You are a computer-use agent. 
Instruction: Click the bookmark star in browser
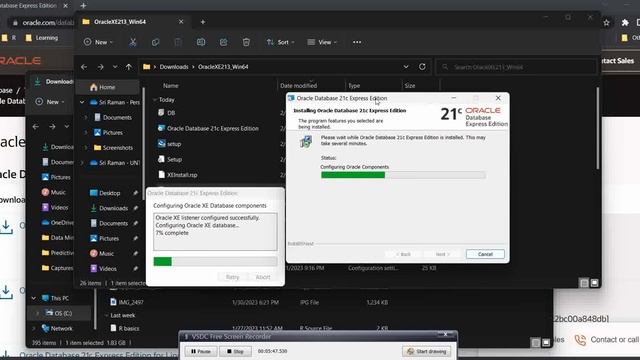[x=607, y=22]
